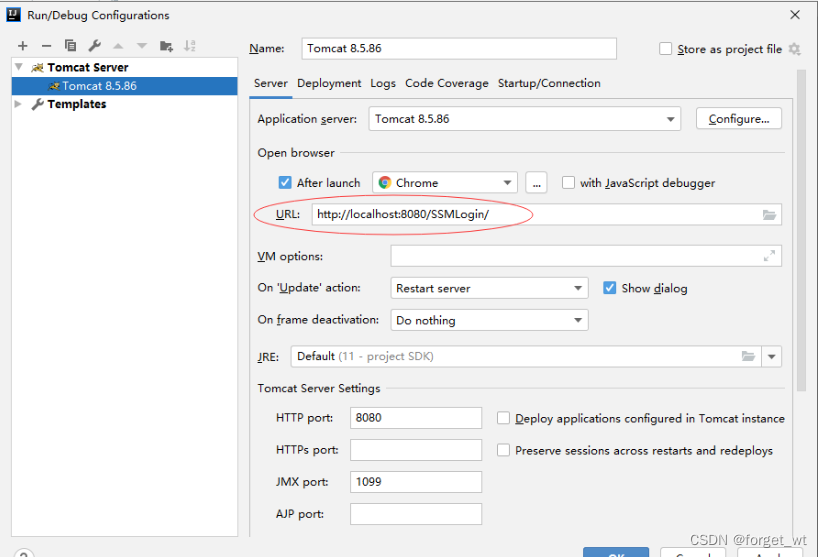Open the Application server dropdown
Screen dimensions: 822x557
click(524, 119)
